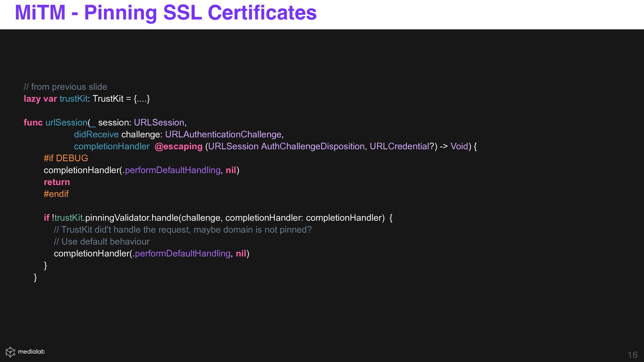The image size is (644, 362).
Task: Click the medialab brand text
Action: tap(31, 352)
